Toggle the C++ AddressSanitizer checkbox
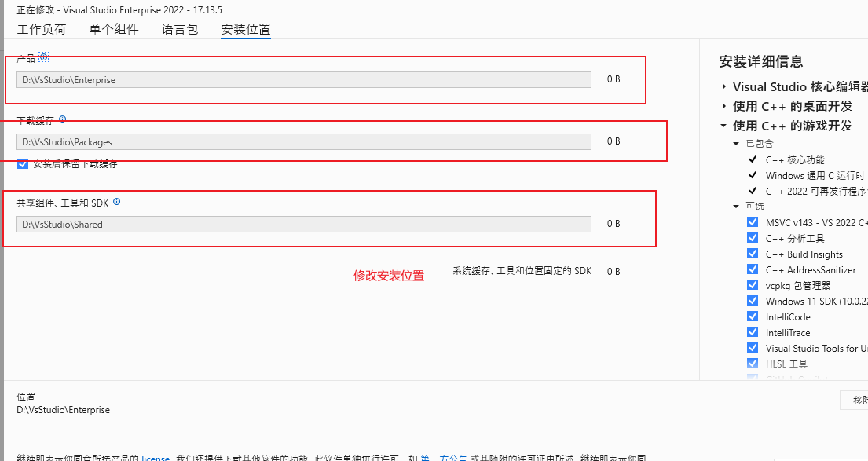The height and width of the screenshot is (461, 868). point(753,269)
